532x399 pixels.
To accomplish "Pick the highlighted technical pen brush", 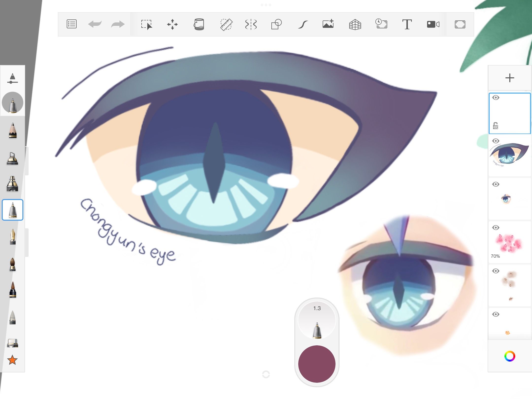I will 13,210.
